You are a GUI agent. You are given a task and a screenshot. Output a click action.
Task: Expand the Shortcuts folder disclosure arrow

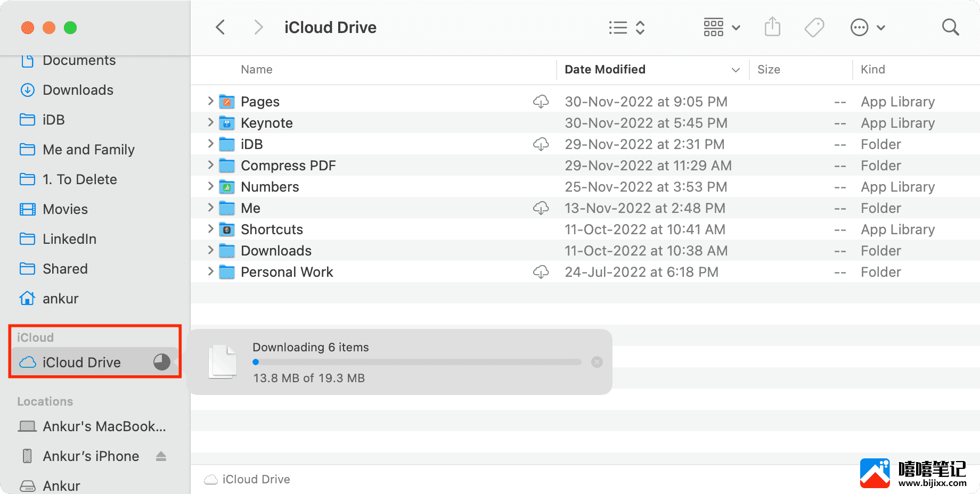click(210, 229)
